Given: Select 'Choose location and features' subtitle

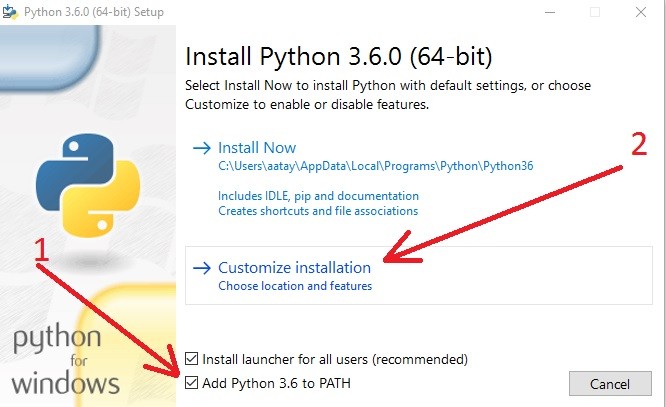Looking at the screenshot, I should (x=295, y=286).
